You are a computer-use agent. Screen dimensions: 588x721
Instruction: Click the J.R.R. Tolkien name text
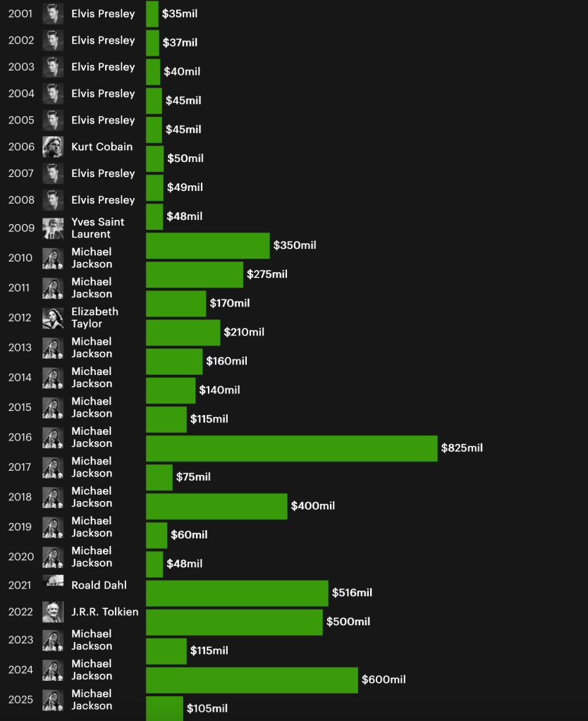(104, 612)
